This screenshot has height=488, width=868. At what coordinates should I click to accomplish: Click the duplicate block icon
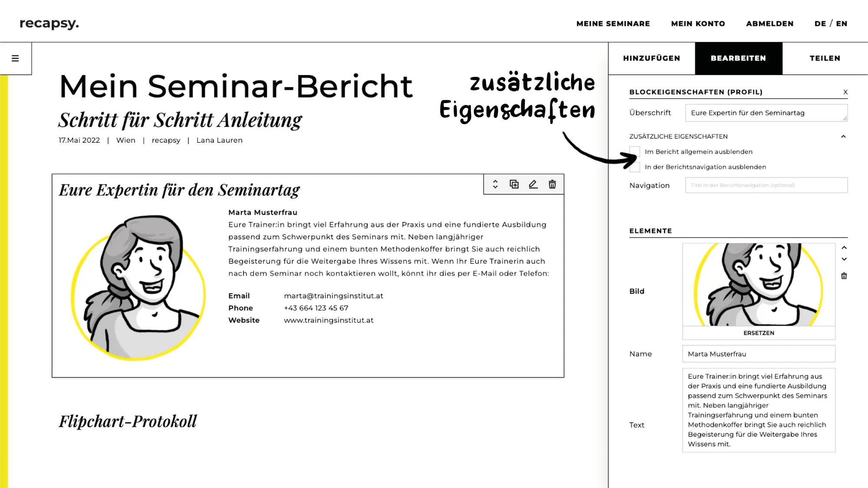[514, 184]
